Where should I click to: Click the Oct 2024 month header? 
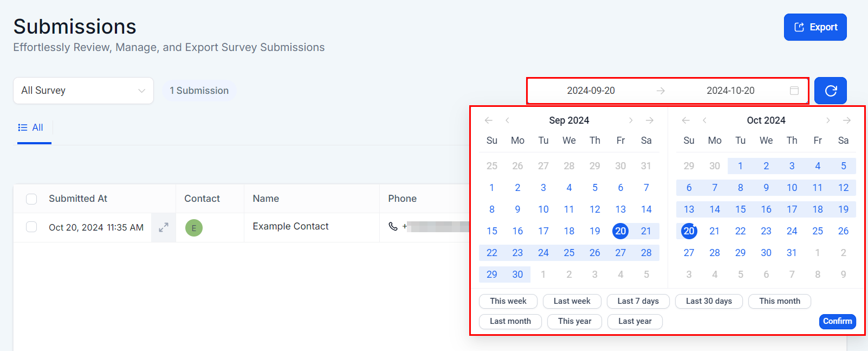pyautogui.click(x=766, y=120)
